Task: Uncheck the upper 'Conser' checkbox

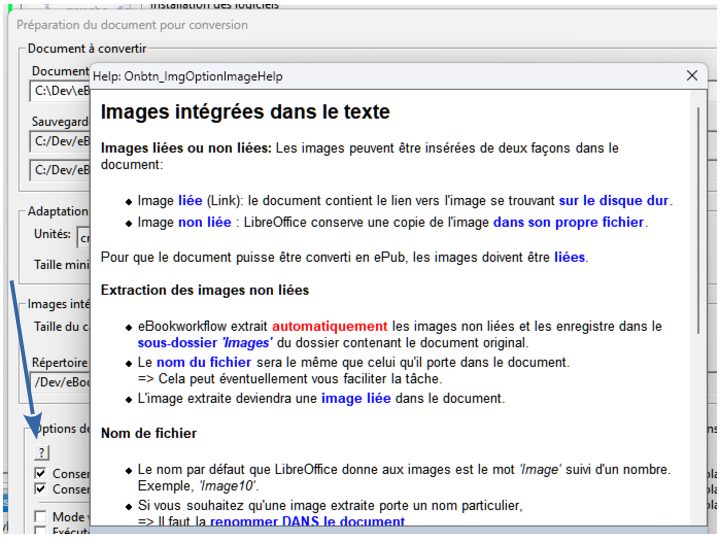Action: [41, 473]
